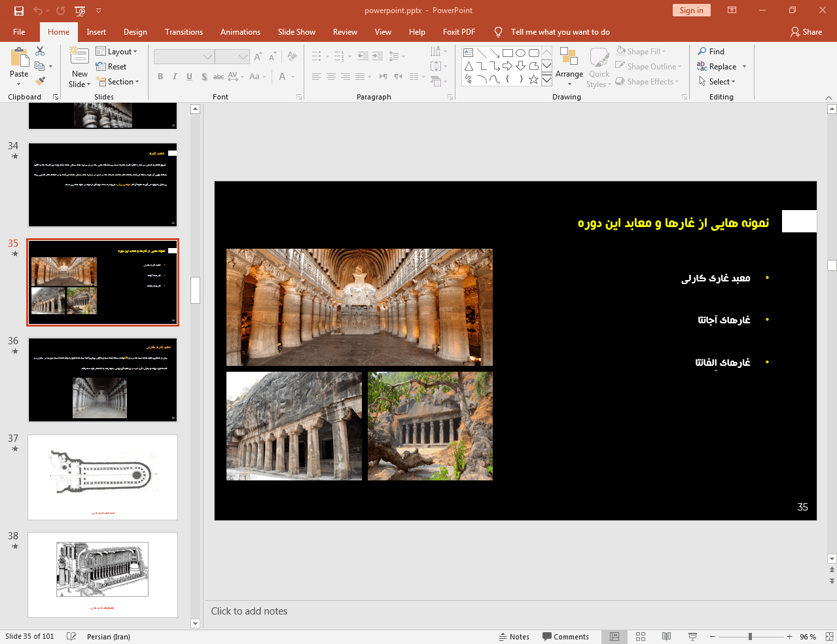Open the Arrange menu
The width and height of the screenshot is (837, 644).
tap(569, 67)
